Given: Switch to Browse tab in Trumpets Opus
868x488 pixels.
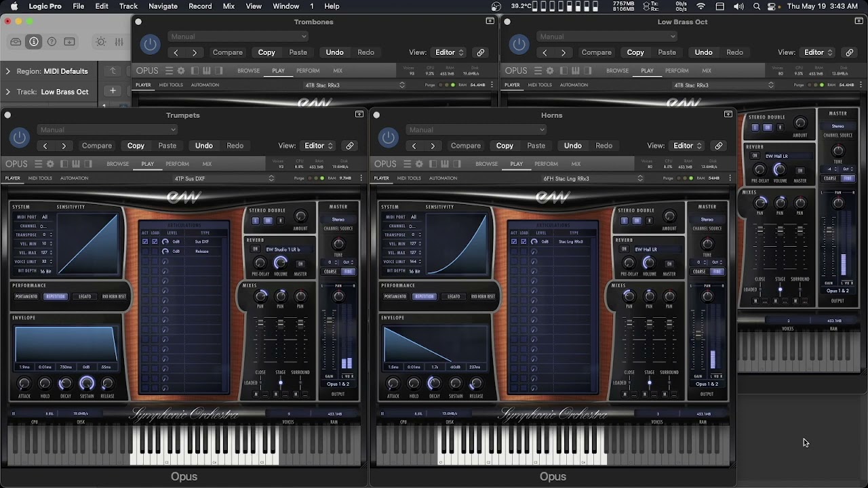Looking at the screenshot, I should pos(117,164).
